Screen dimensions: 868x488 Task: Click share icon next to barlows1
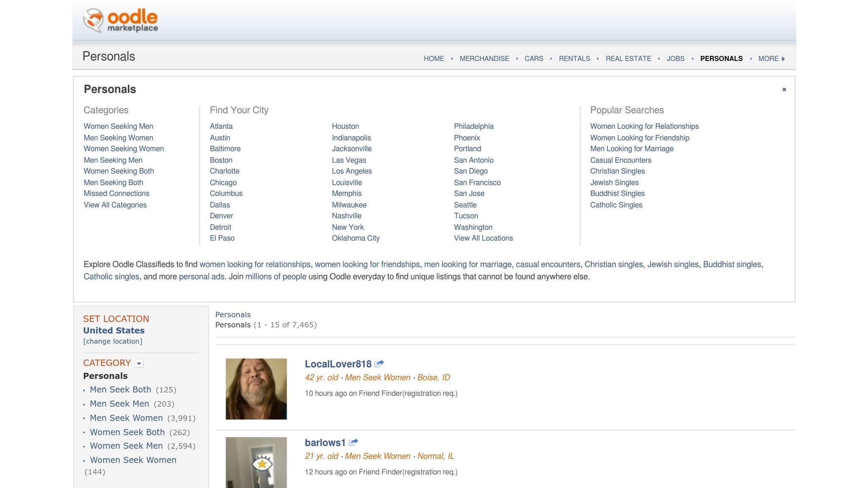click(x=353, y=442)
